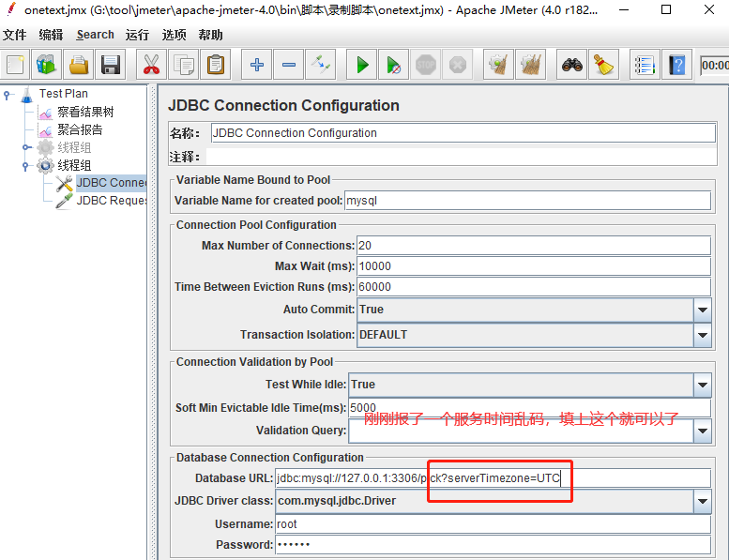Open the Function Helper list icon
The image size is (729, 560).
(x=645, y=65)
